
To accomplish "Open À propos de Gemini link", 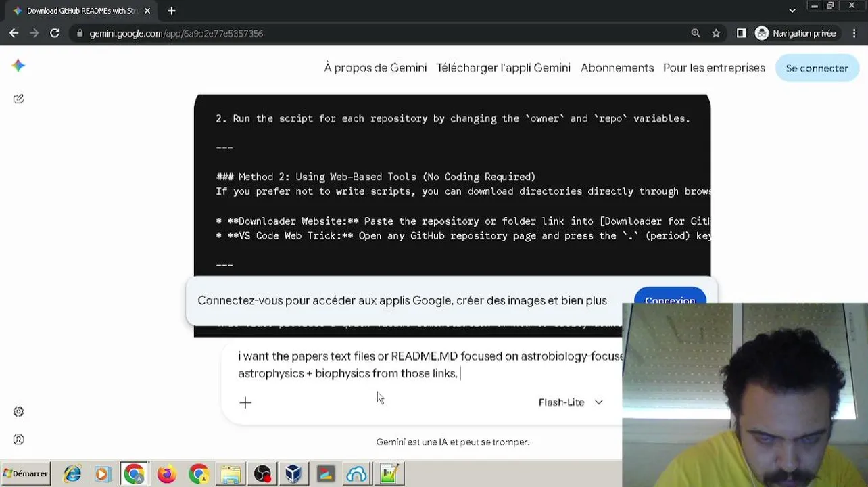I will pyautogui.click(x=375, y=68).
